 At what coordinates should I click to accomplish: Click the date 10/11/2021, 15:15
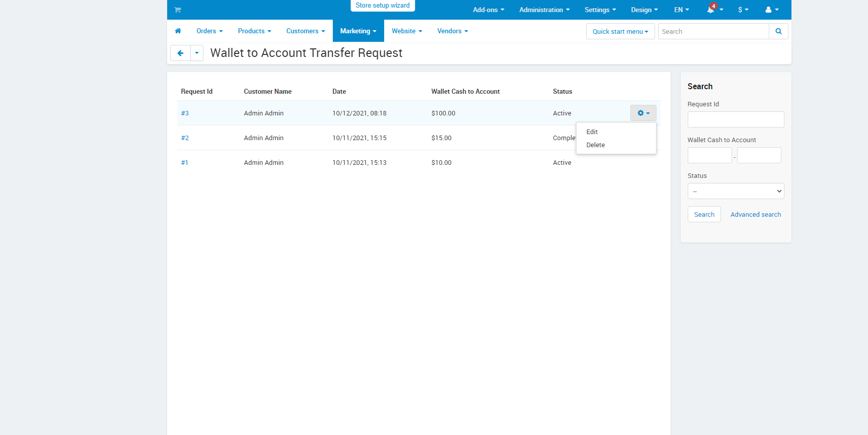tap(359, 138)
